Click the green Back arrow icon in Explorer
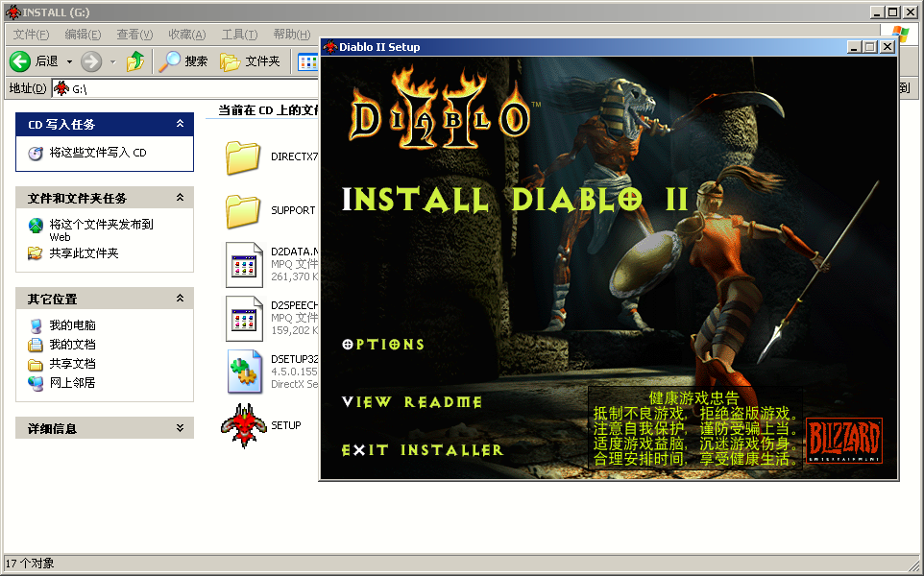 click(x=19, y=61)
